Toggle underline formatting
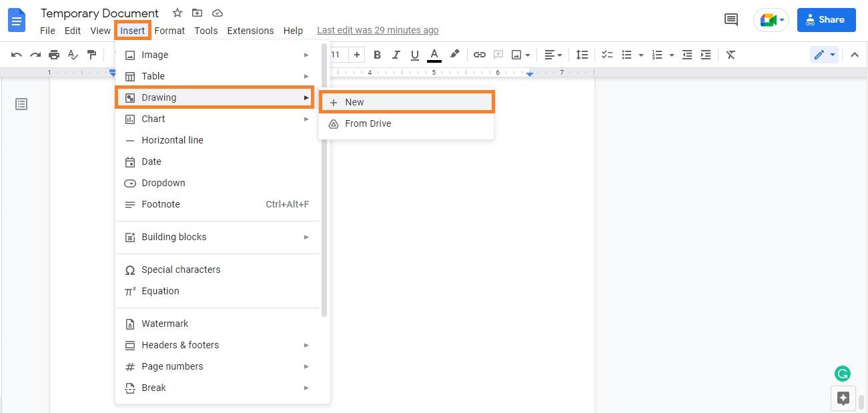 click(x=414, y=55)
